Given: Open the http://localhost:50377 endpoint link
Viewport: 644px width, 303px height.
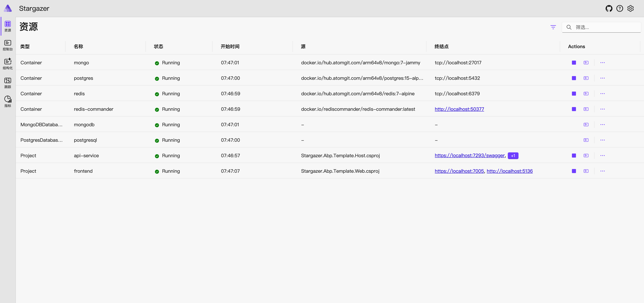Looking at the screenshot, I should click(459, 109).
